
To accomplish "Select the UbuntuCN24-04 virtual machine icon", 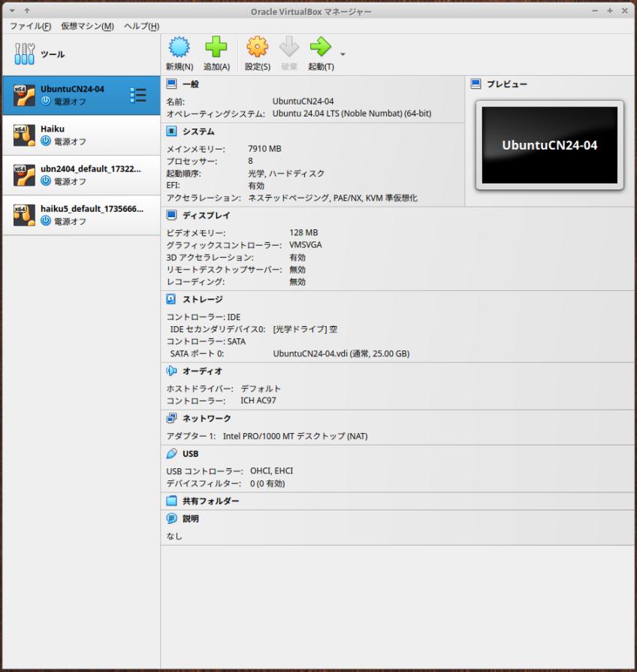I will click(24, 95).
